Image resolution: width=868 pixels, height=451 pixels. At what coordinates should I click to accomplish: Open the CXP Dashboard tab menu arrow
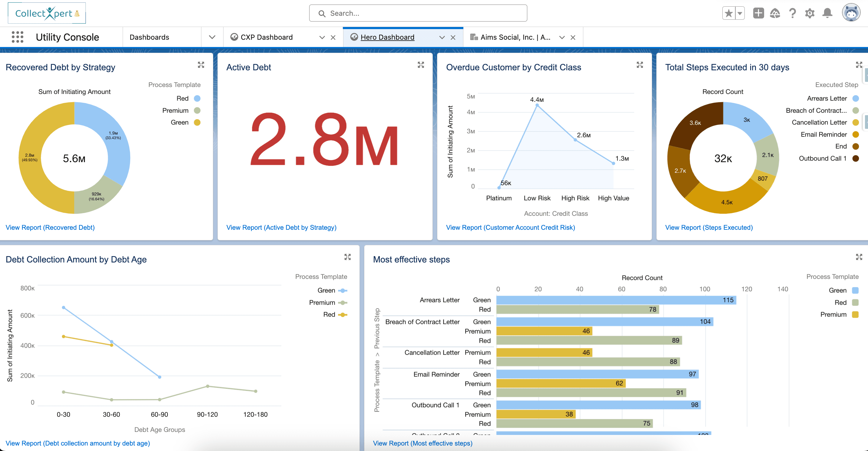(x=322, y=38)
